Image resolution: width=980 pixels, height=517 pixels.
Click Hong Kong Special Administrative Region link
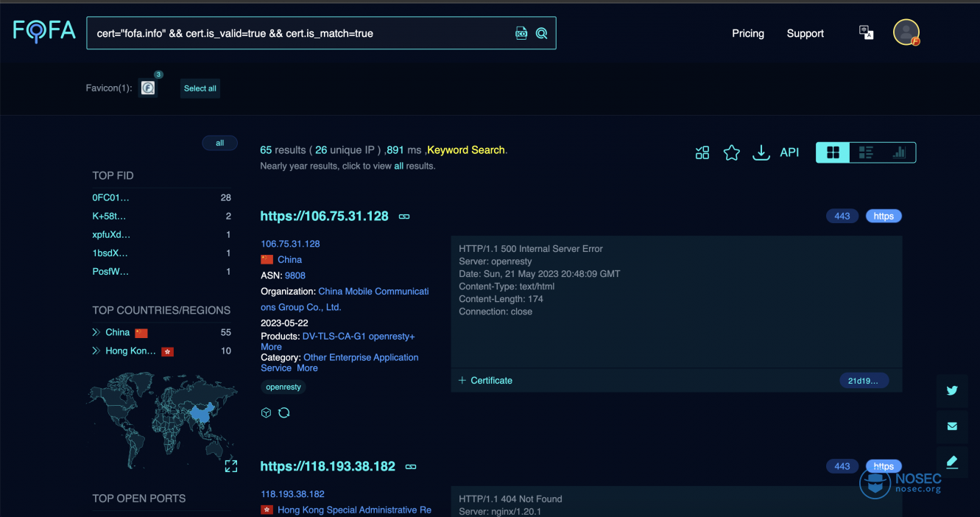[354, 510]
